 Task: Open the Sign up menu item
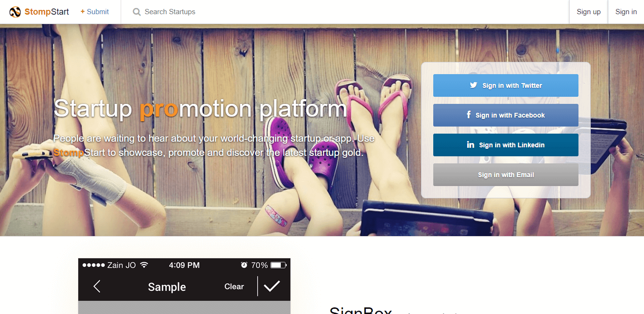tap(588, 12)
